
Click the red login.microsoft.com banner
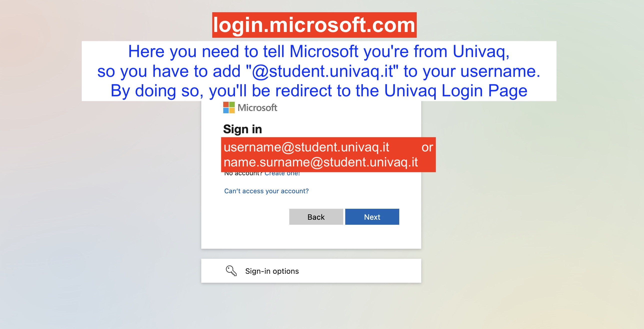point(314,25)
